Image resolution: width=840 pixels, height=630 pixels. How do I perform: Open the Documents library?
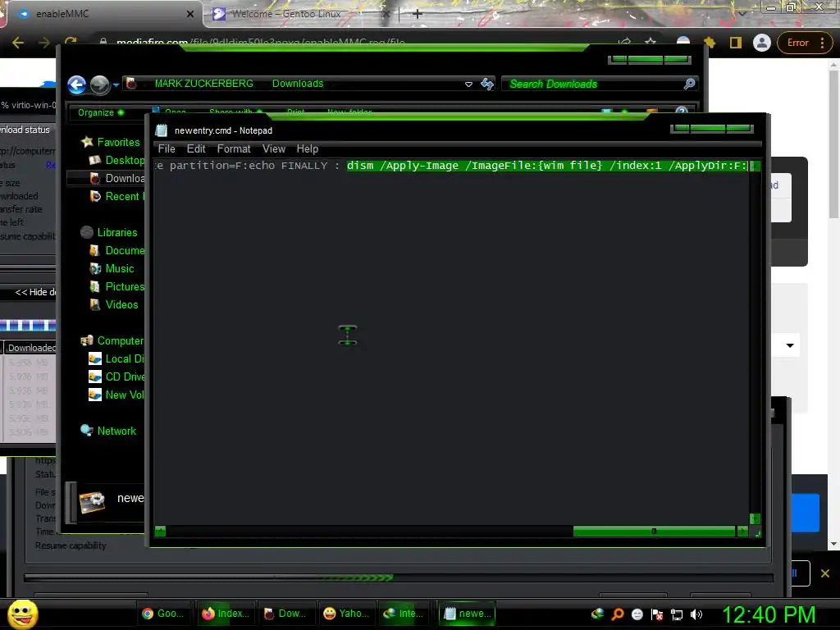click(x=117, y=250)
